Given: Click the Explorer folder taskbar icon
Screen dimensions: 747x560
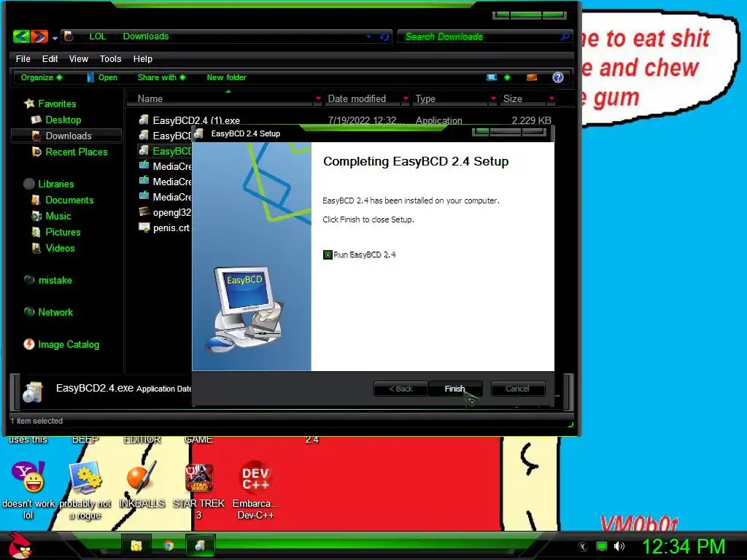Looking at the screenshot, I should [136, 545].
